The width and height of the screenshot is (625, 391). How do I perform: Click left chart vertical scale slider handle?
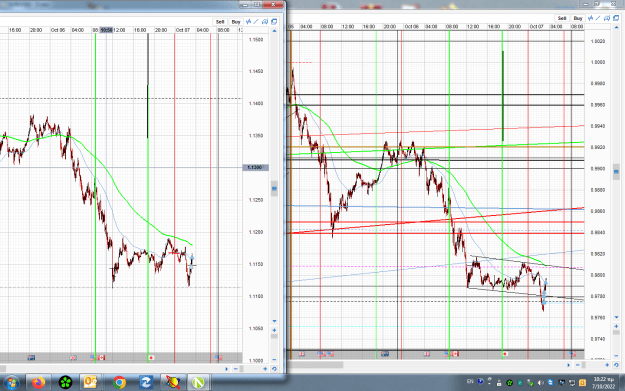point(274,189)
